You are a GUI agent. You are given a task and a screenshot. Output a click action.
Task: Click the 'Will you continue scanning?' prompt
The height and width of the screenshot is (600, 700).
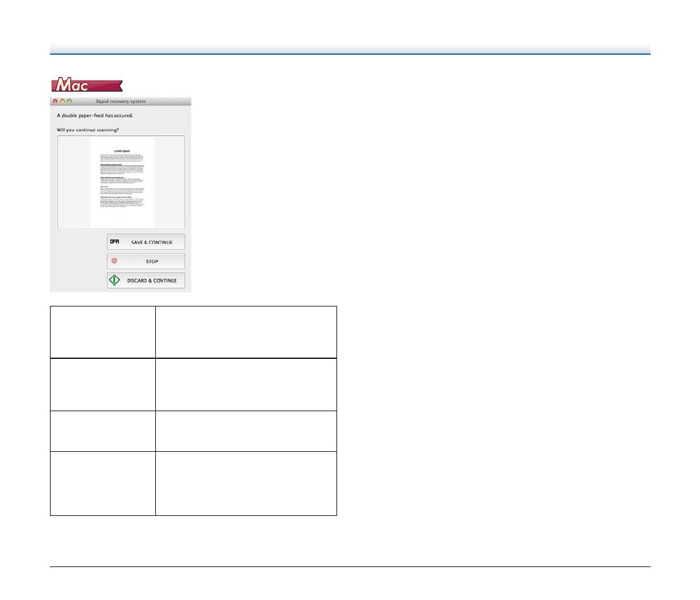tap(88, 129)
